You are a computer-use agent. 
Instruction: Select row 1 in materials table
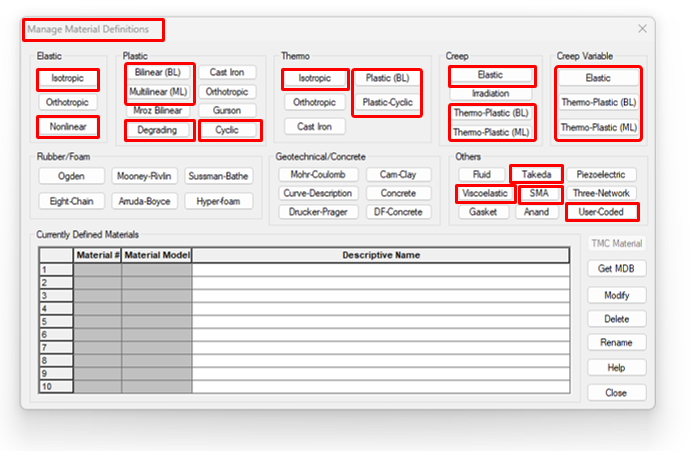click(56, 270)
